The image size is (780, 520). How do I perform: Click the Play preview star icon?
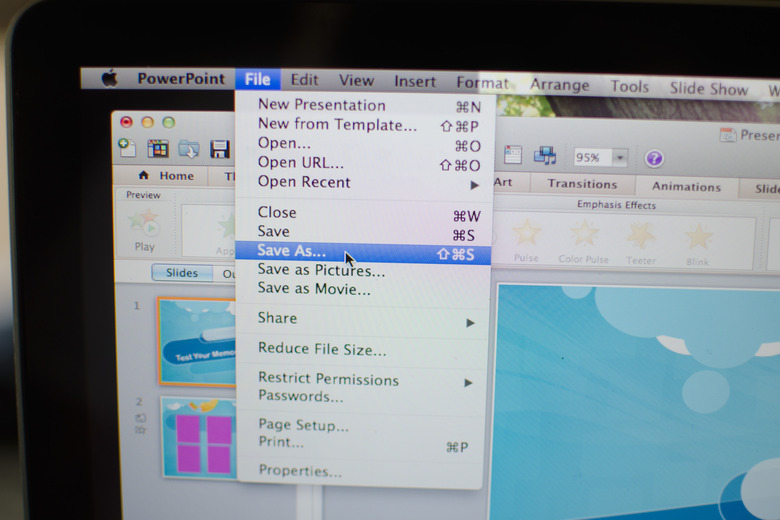tap(145, 226)
